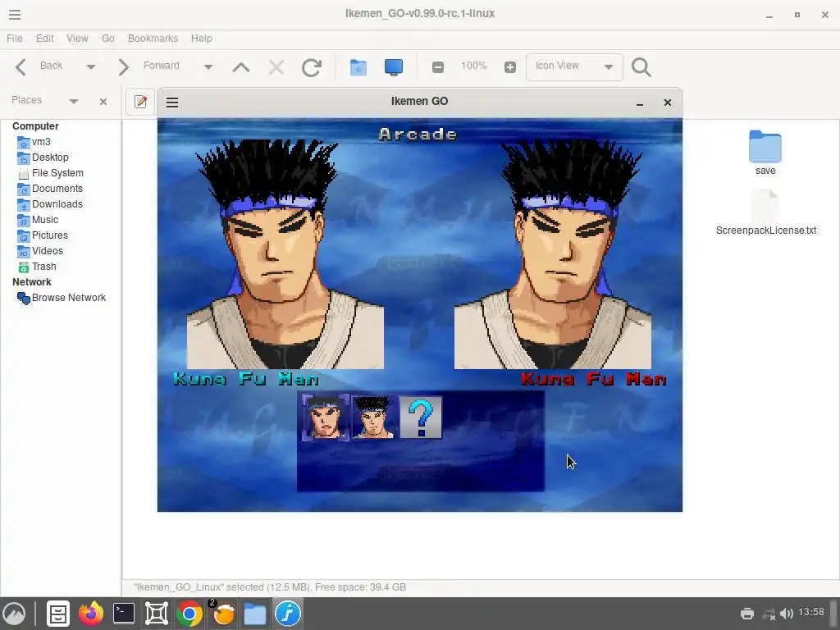Click the 100% zoom level label
840x630 pixels.
coord(473,66)
